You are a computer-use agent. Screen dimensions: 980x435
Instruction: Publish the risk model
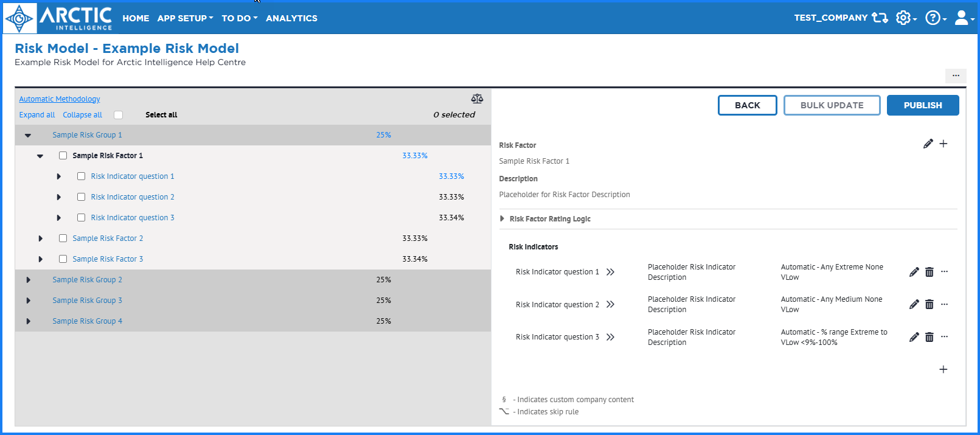tap(923, 105)
